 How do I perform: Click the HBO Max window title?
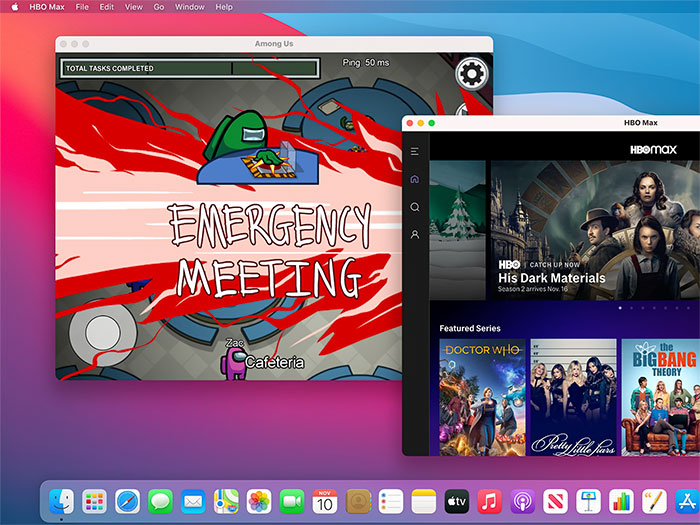click(x=641, y=123)
